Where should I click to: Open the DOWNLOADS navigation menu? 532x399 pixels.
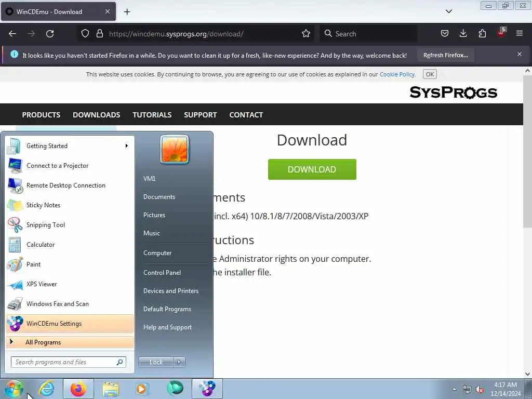(x=96, y=115)
